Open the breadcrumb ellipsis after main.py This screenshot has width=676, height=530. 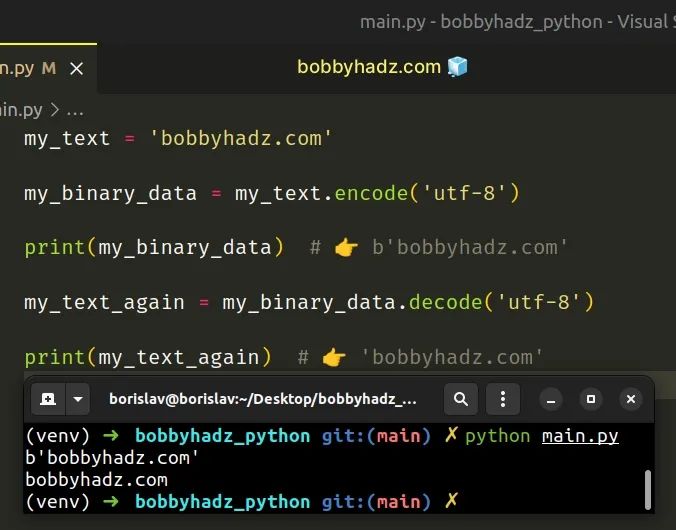click(x=75, y=111)
